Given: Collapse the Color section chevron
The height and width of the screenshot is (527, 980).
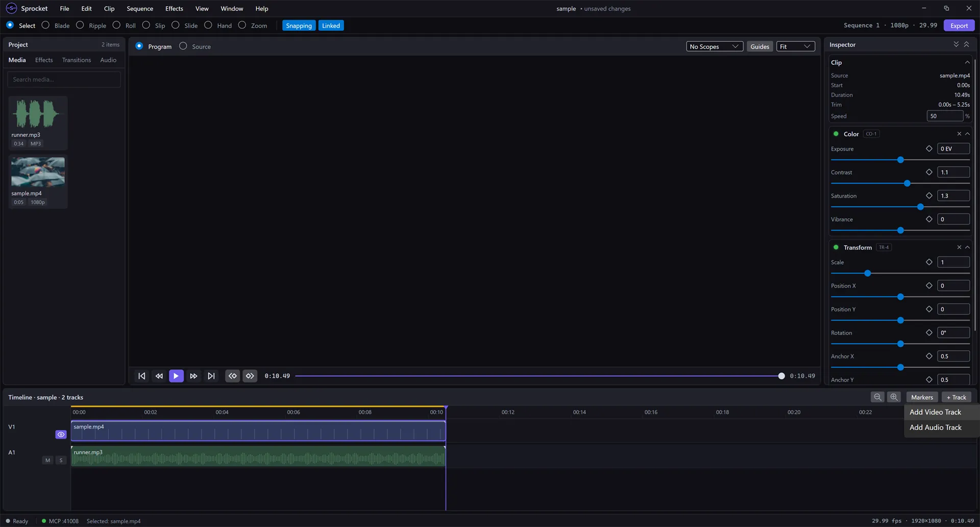Looking at the screenshot, I should click(967, 134).
